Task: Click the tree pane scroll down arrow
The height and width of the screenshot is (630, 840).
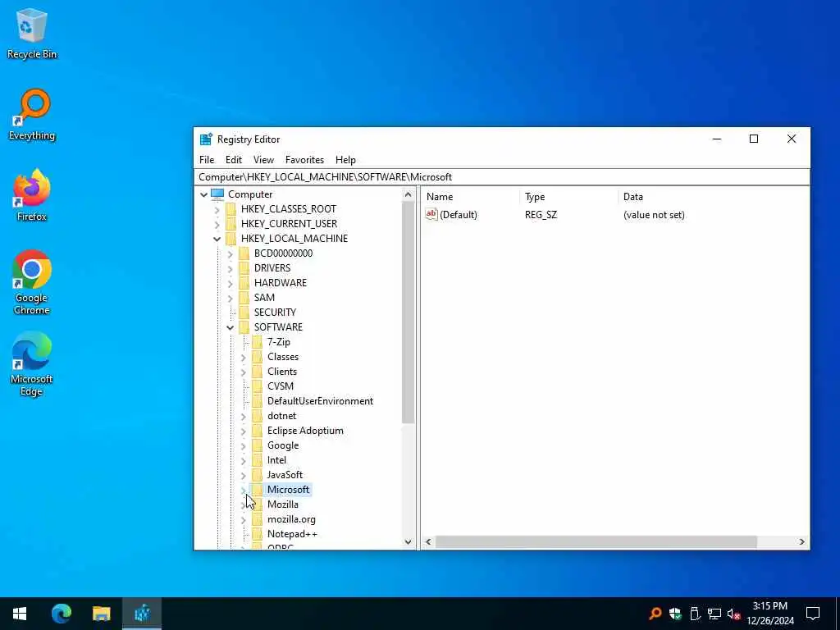Action: [x=408, y=541]
